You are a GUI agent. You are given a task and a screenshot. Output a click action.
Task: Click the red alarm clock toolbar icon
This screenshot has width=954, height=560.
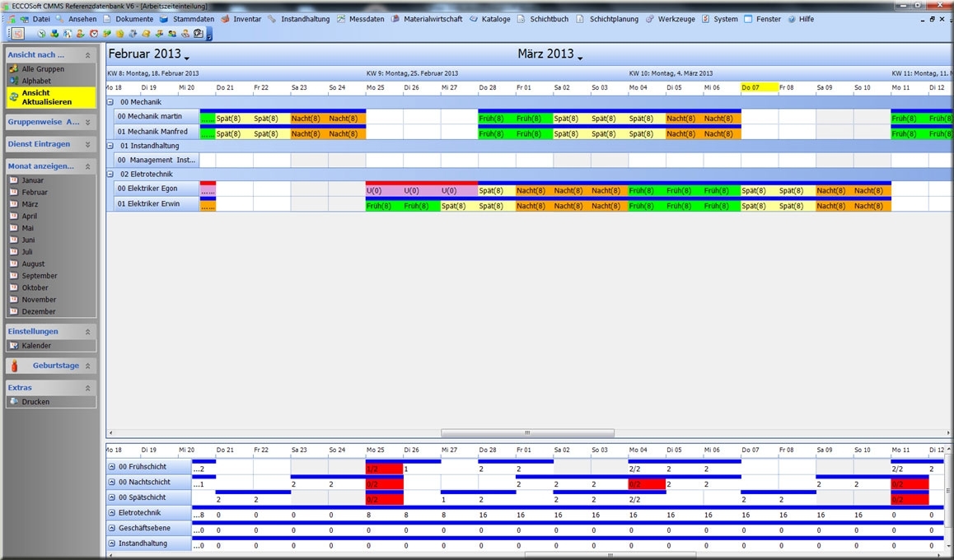[94, 34]
